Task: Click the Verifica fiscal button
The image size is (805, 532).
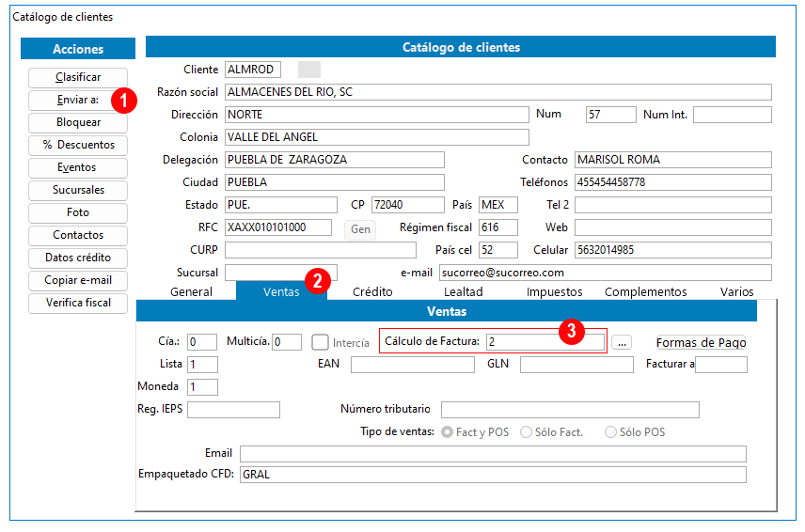Action: (x=78, y=304)
